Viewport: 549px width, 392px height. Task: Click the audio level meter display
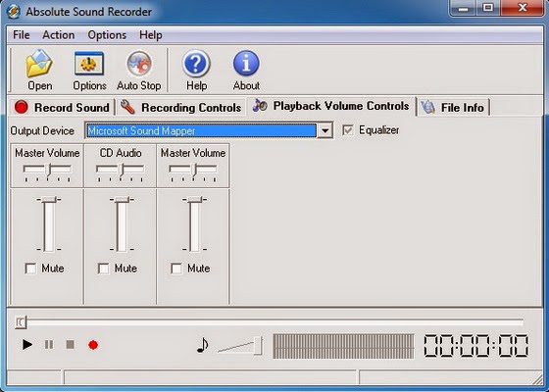(343, 346)
